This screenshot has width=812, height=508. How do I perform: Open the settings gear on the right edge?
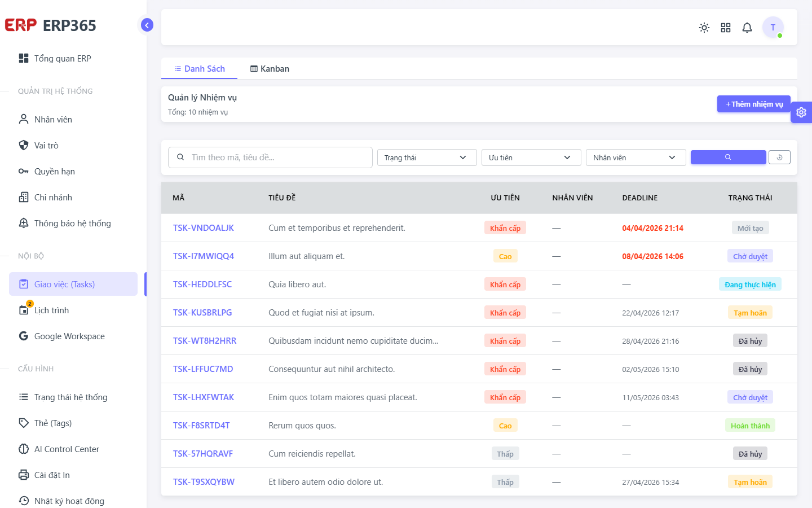(x=801, y=112)
